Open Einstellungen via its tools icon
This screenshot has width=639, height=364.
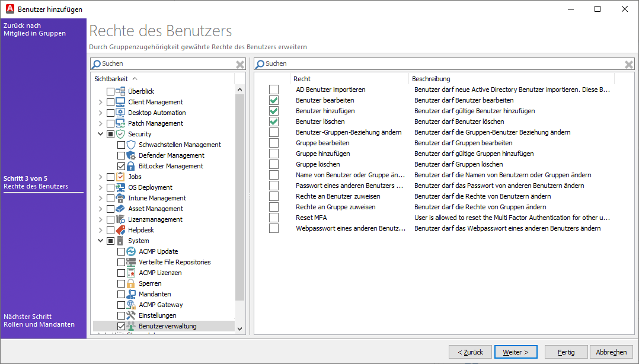130,315
